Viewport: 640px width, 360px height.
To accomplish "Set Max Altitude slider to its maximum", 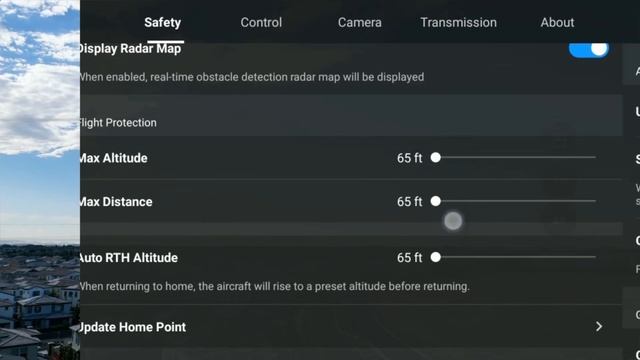I will (595, 157).
